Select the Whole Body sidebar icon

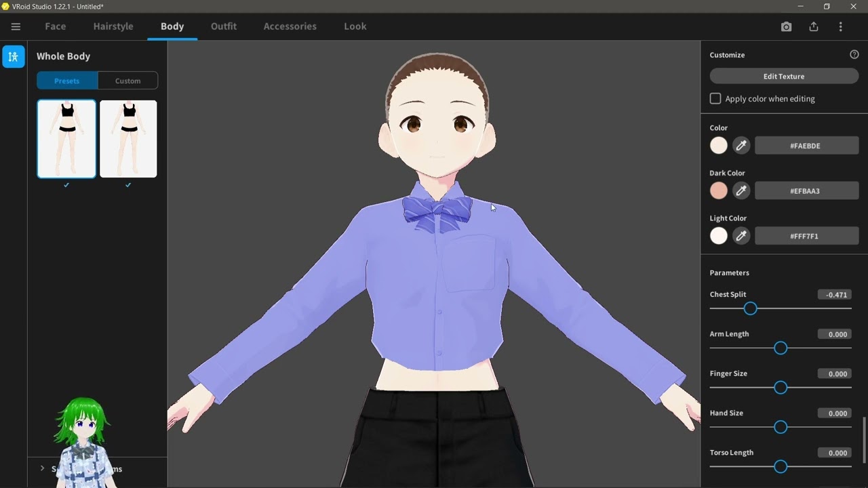point(14,57)
